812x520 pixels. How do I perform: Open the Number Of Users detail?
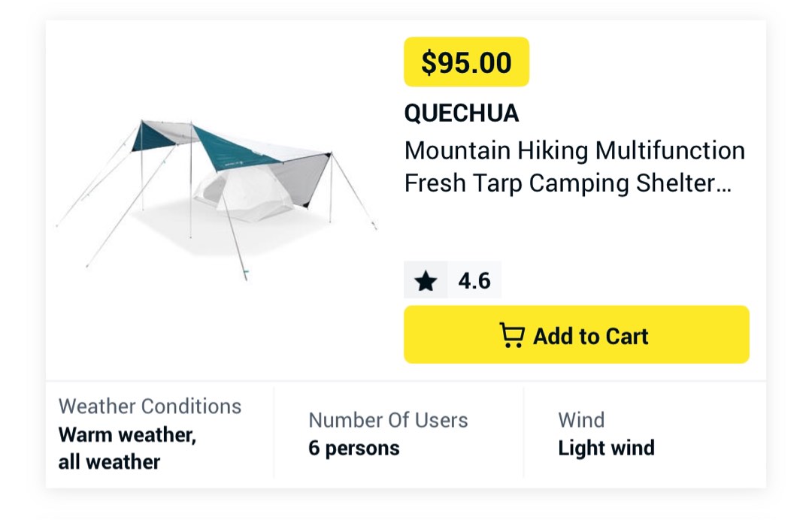[x=388, y=419]
